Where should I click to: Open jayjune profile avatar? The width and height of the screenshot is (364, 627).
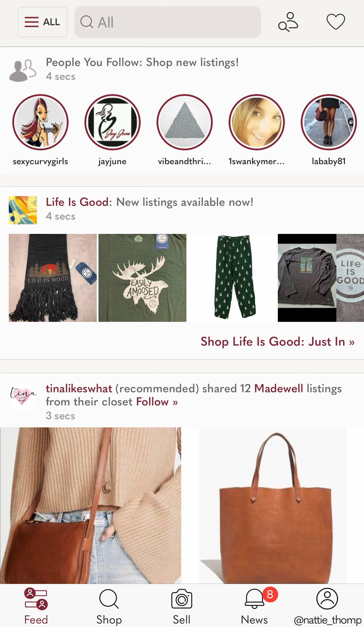[x=113, y=122]
